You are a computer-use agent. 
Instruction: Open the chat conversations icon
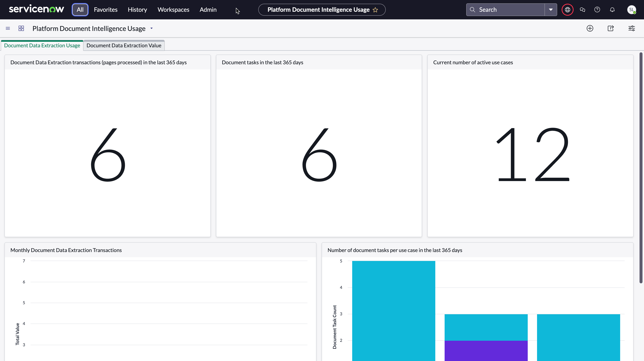click(x=583, y=10)
